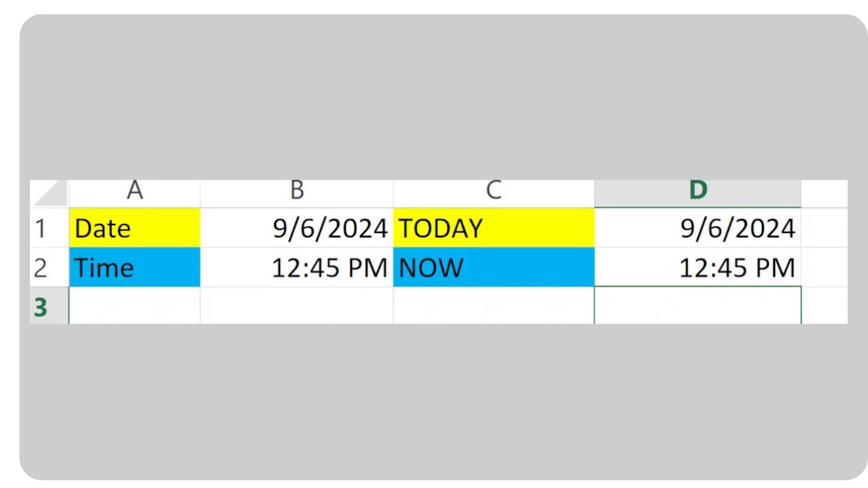Select empty cell A3
The height and width of the screenshot is (488, 868).
134,306
